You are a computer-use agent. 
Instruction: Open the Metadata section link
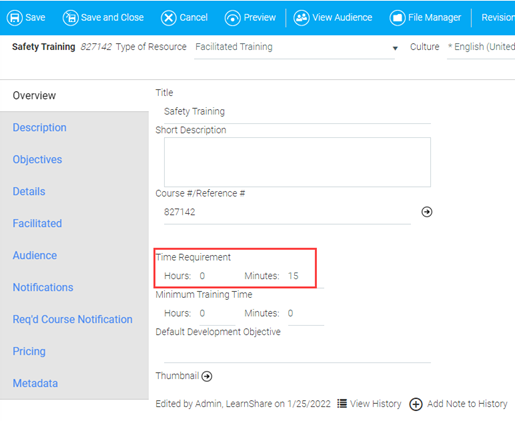pos(35,383)
